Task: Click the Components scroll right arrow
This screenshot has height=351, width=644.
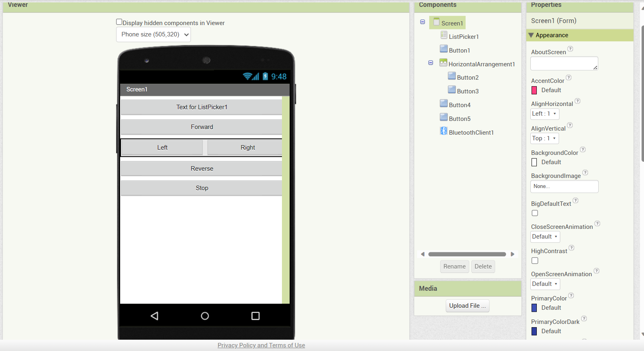Action: (x=513, y=254)
